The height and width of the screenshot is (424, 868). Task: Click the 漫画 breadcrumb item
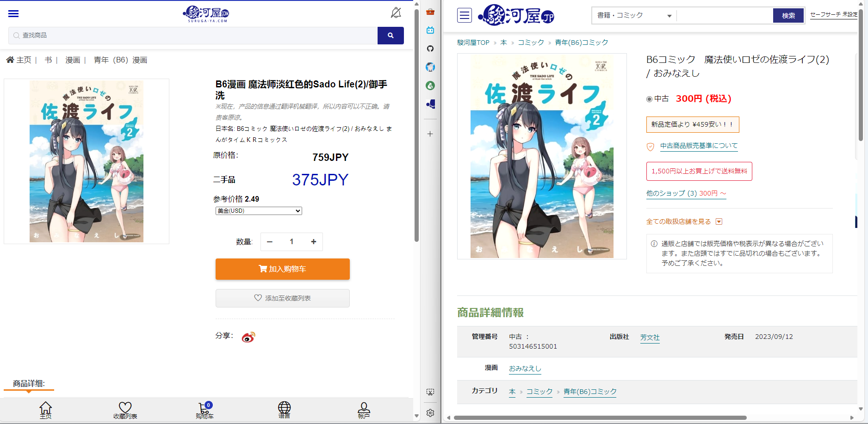(72, 60)
